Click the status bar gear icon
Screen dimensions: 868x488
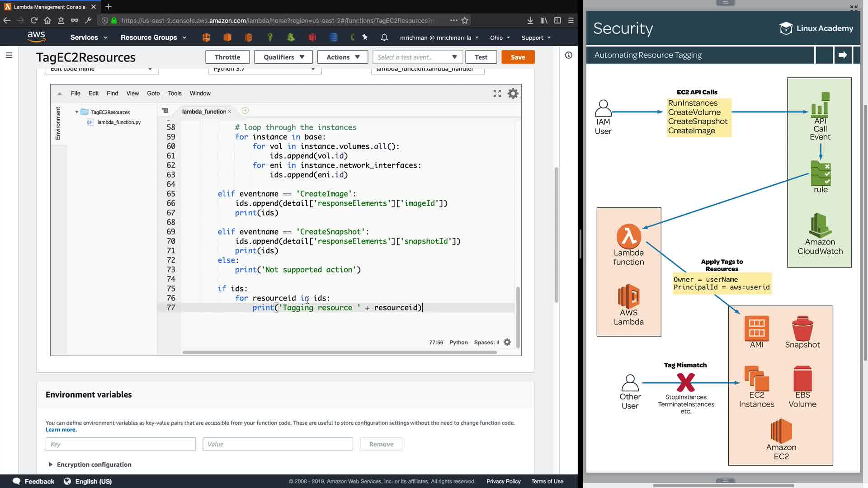pos(507,343)
